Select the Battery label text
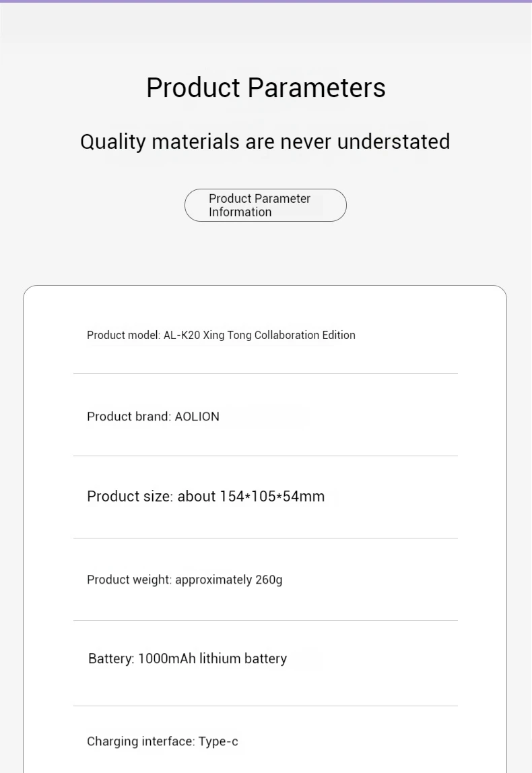The image size is (532, 773). pyautogui.click(x=111, y=659)
